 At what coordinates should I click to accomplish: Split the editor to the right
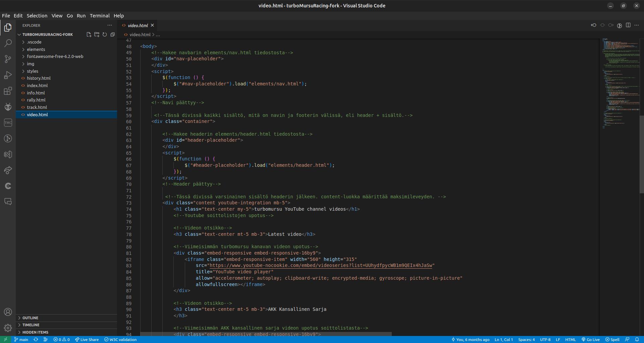click(x=628, y=25)
